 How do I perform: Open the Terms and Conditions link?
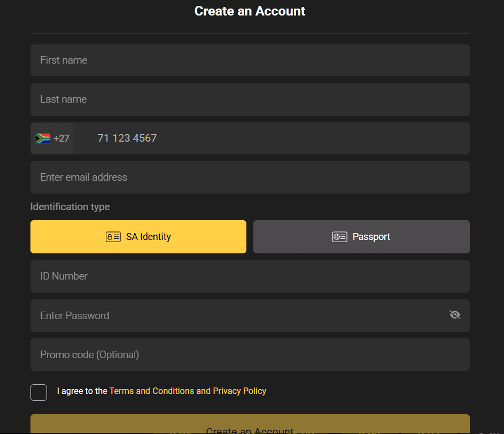152,391
